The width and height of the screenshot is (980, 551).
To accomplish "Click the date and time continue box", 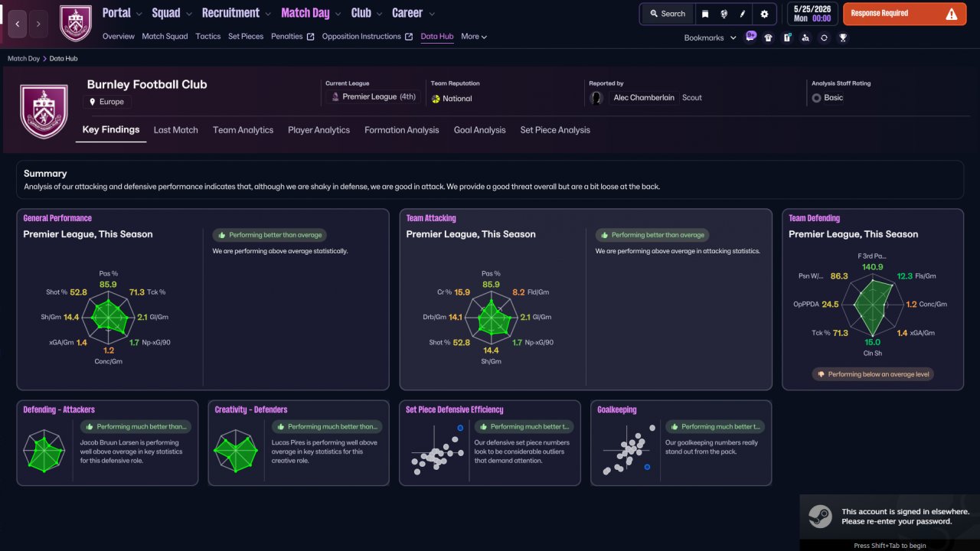I will tap(812, 14).
